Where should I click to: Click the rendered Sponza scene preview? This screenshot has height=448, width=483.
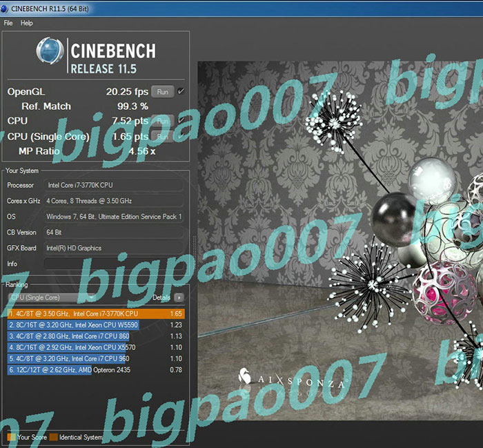click(340, 240)
